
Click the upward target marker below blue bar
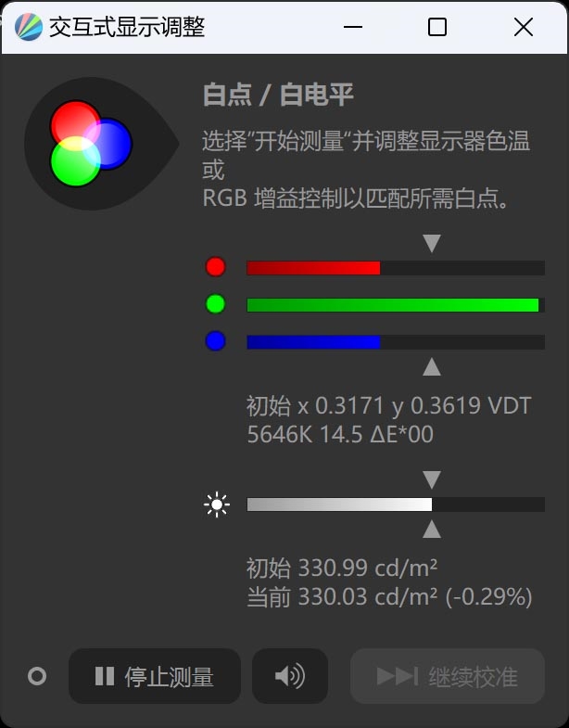[x=432, y=367]
